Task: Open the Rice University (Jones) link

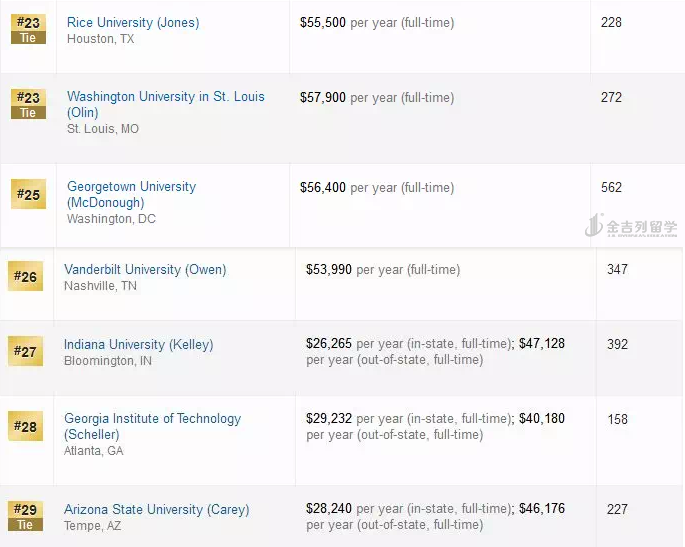Action: point(133,22)
